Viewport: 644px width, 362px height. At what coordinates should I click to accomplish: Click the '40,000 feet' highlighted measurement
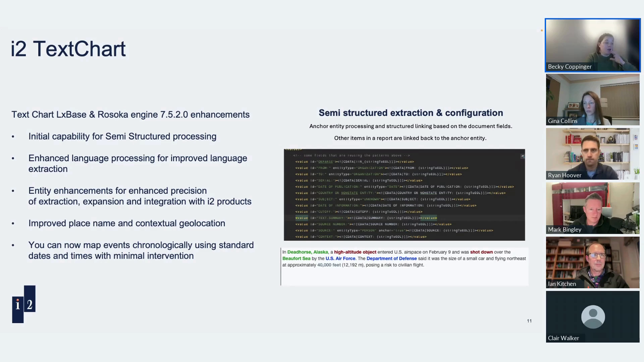point(329,265)
